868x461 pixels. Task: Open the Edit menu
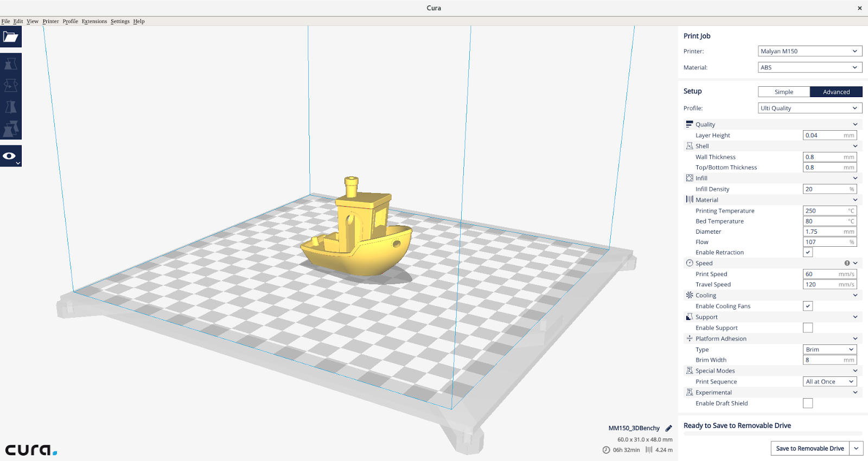point(18,21)
